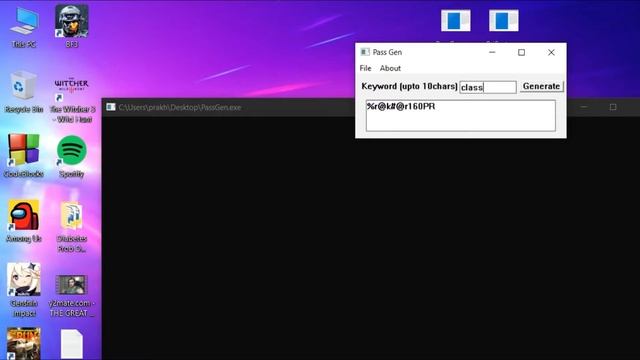Select the left desktop file icon above Pass Gen
Viewport: 640px width, 360px height.
456,20
